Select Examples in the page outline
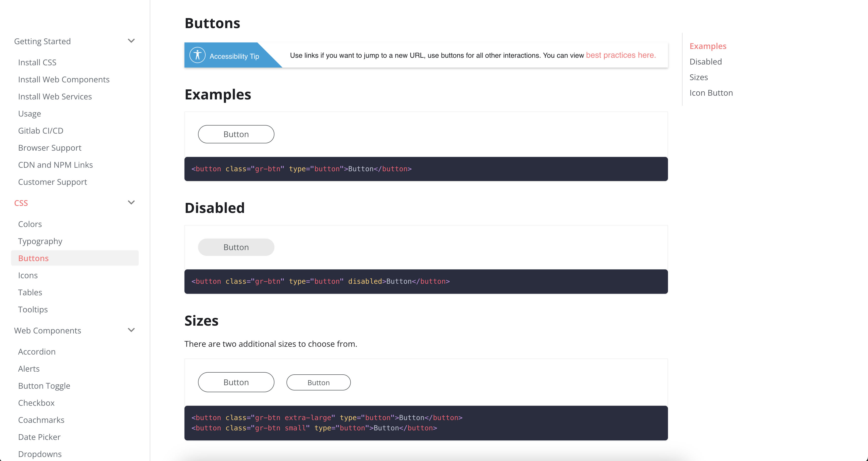 tap(708, 46)
